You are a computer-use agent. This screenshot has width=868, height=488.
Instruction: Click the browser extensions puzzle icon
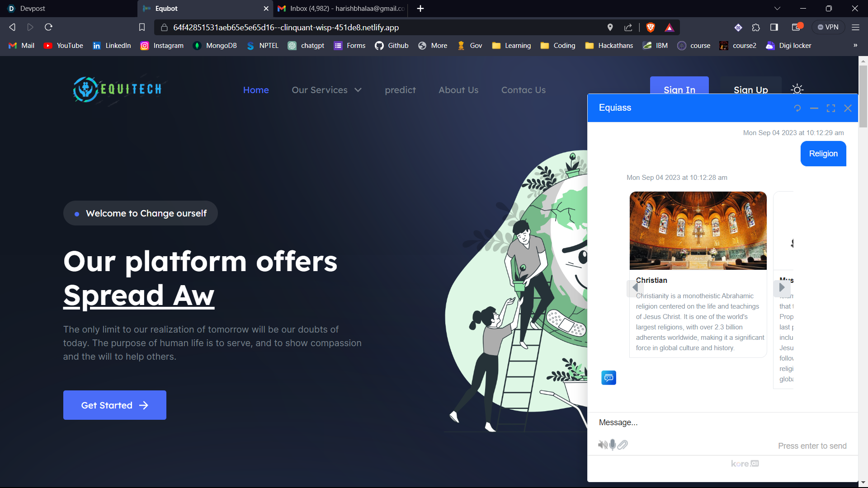(756, 28)
